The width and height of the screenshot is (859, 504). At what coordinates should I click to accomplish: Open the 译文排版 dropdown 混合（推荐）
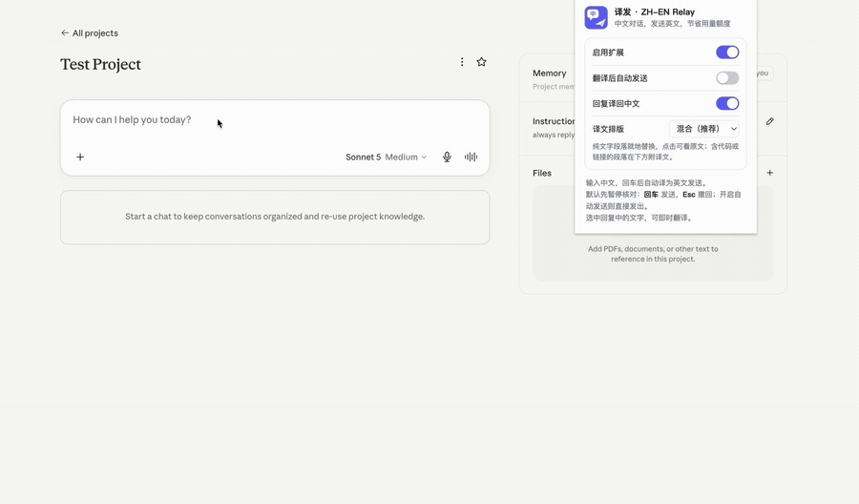[x=704, y=129]
